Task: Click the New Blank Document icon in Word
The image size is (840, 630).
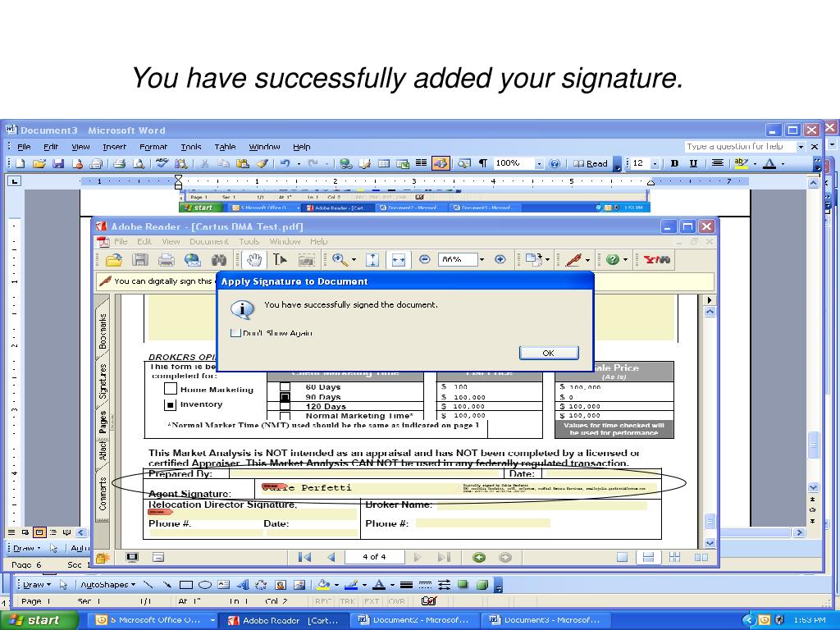Action: (21, 163)
